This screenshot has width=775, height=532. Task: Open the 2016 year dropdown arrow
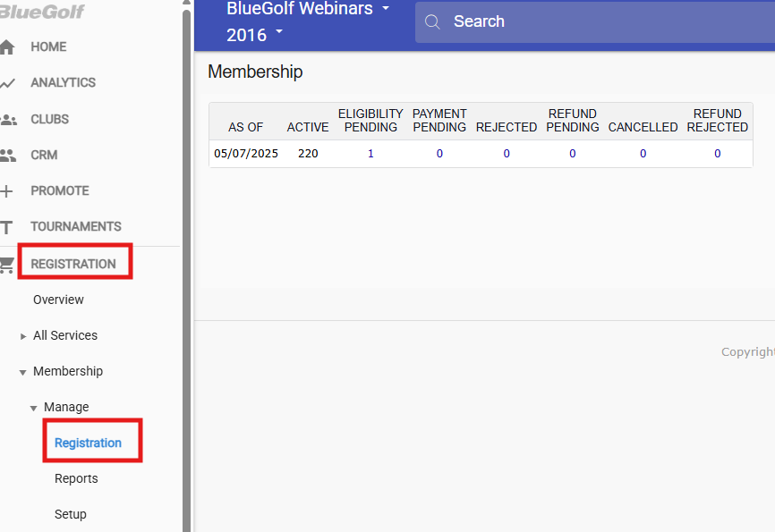coord(278,31)
